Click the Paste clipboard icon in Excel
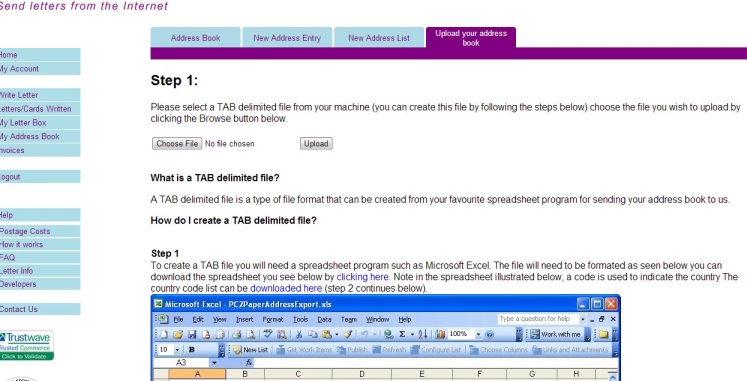The height and width of the screenshot is (381, 747). point(327,334)
